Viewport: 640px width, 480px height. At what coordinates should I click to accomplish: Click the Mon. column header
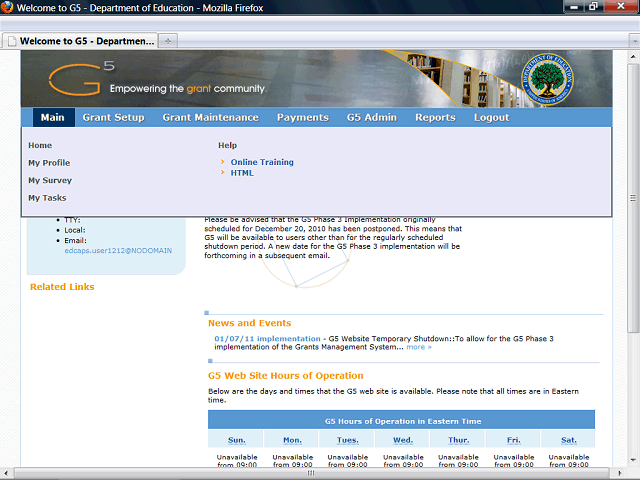point(293,440)
